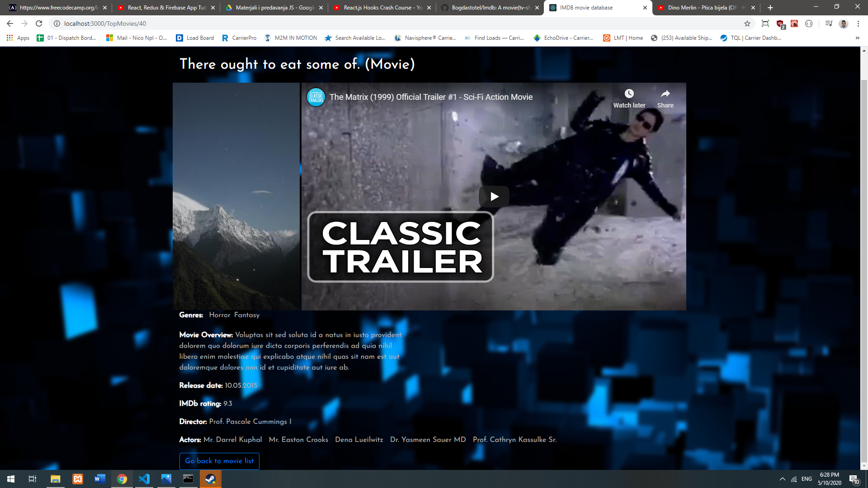Open the Load Board bookmark
Screen dimensions: 868x488
pos(195,38)
